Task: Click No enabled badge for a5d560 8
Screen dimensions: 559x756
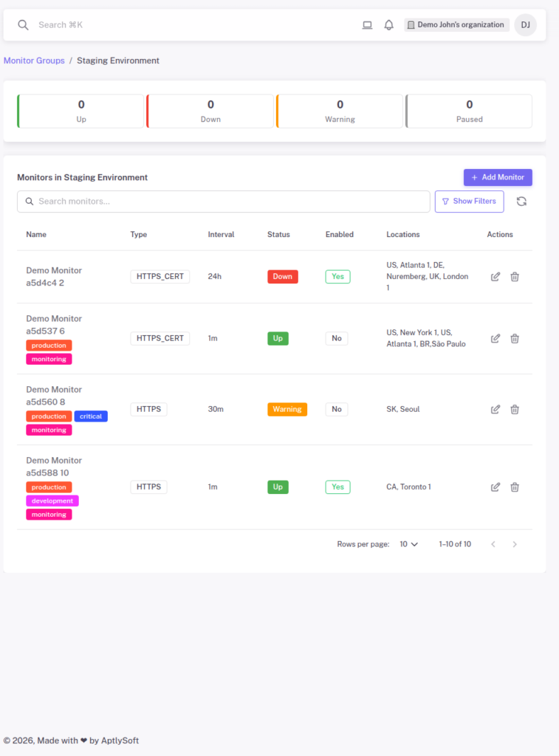Action: coord(337,409)
